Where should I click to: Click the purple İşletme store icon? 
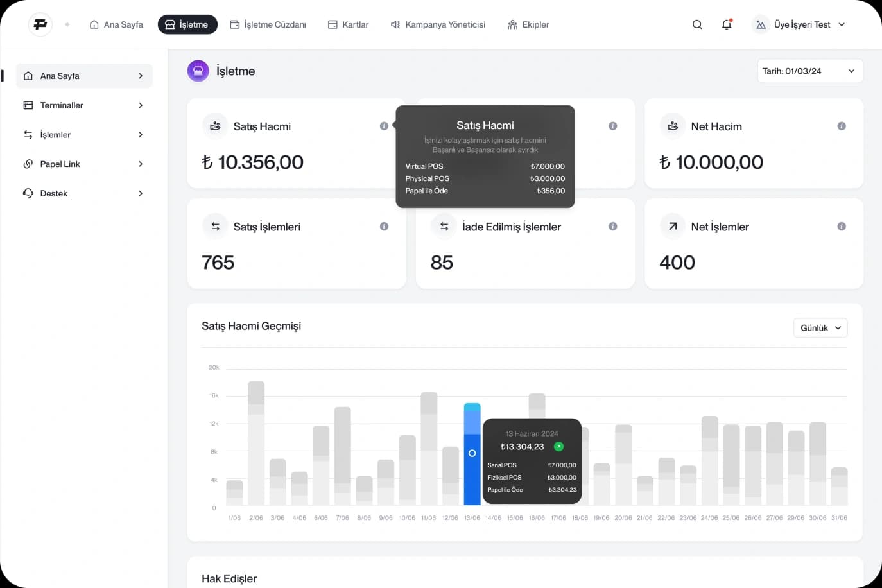click(x=198, y=71)
